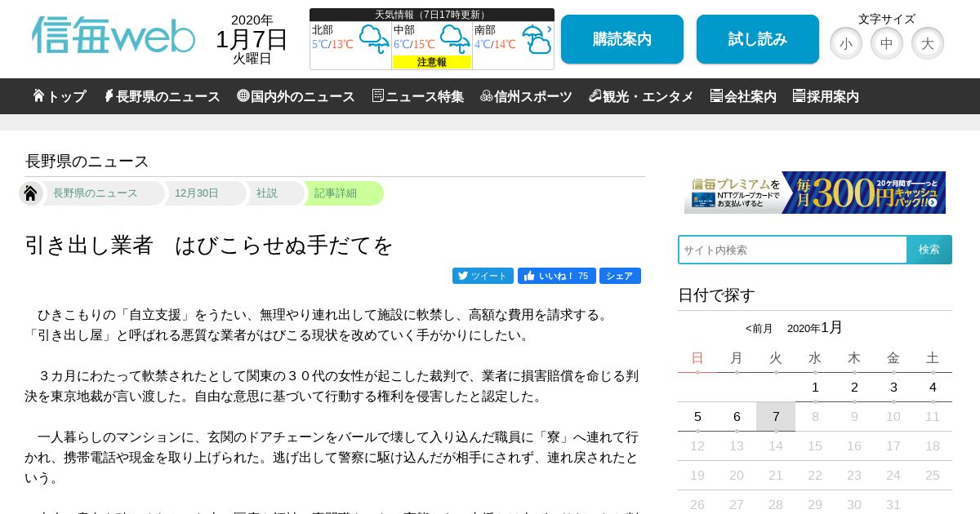
Task: Open 信州スポーツ menu item
Action: (x=526, y=96)
